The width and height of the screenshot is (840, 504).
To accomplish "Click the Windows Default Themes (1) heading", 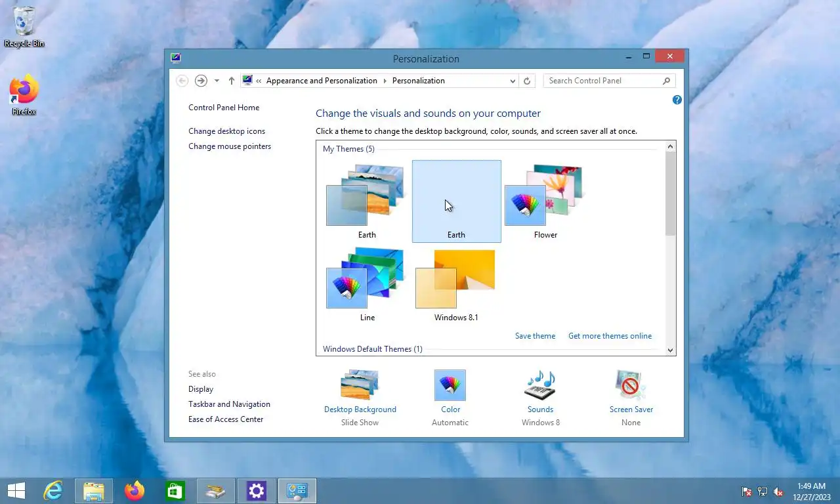I will tap(372, 349).
